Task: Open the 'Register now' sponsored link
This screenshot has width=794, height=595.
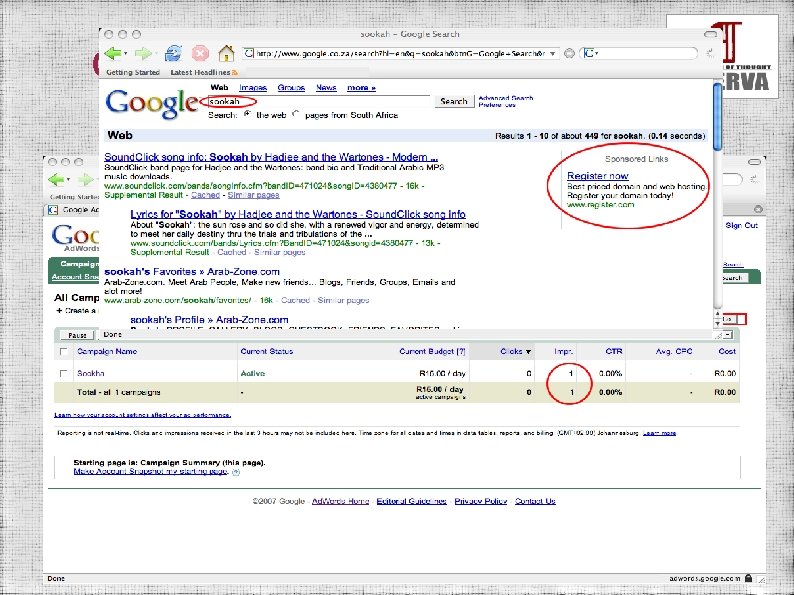Action: (x=598, y=176)
